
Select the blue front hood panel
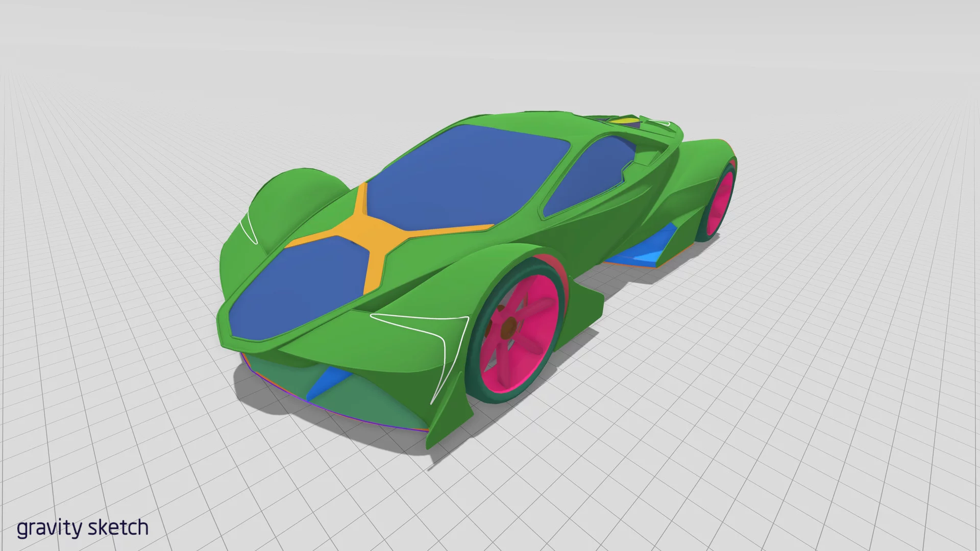point(300,288)
